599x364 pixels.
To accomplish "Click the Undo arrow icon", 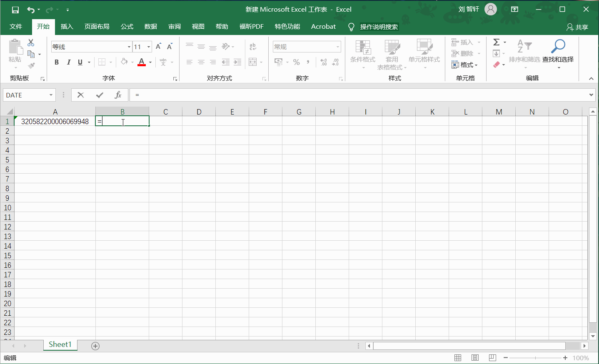I will click(x=31, y=10).
